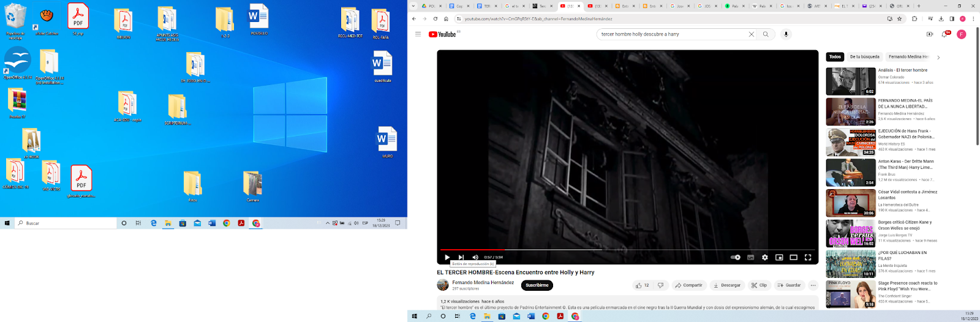Enter fullscreen in video player
980x322 pixels.
coord(808,257)
